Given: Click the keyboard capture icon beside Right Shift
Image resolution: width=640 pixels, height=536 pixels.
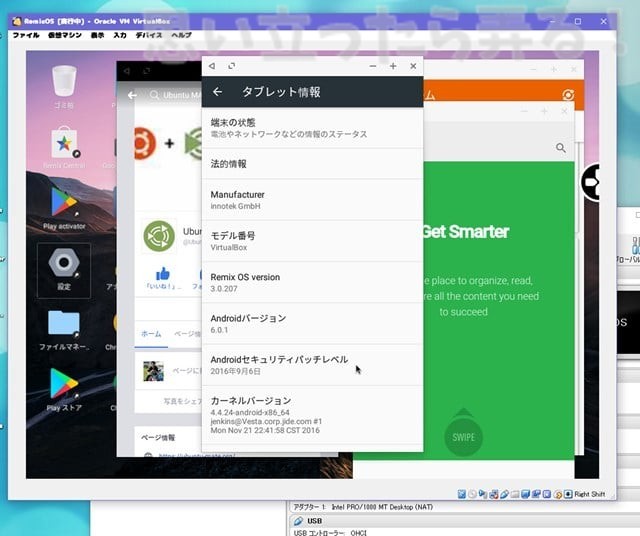Looking at the screenshot, I should click(568, 494).
